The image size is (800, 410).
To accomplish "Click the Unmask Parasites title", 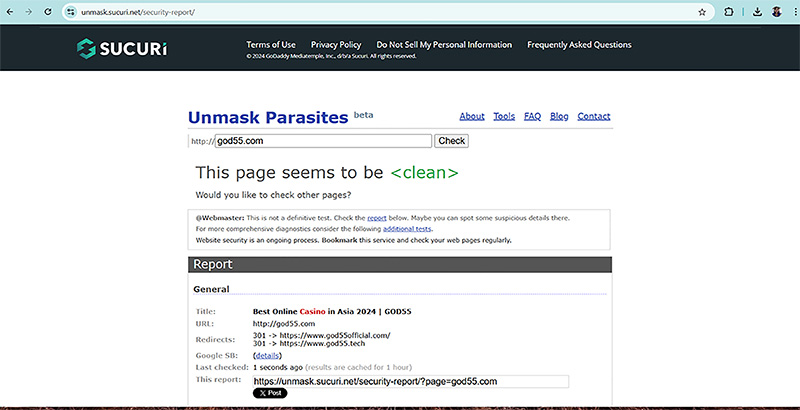I will [x=268, y=117].
